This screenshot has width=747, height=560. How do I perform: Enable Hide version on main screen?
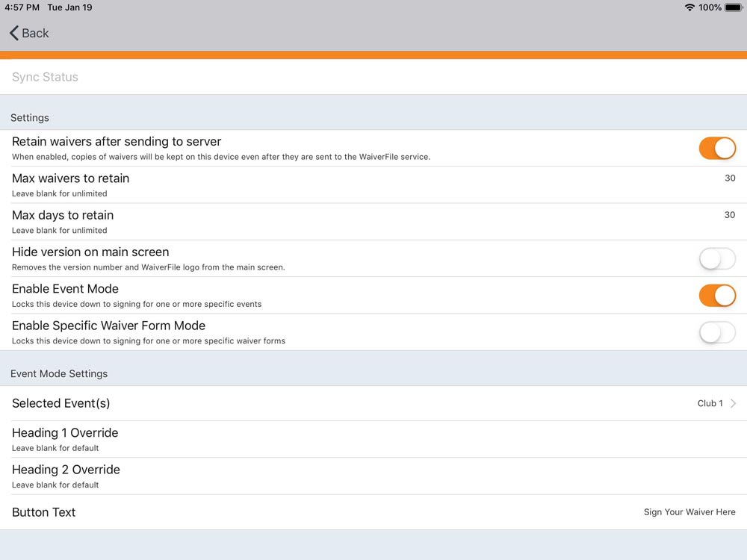click(716, 258)
